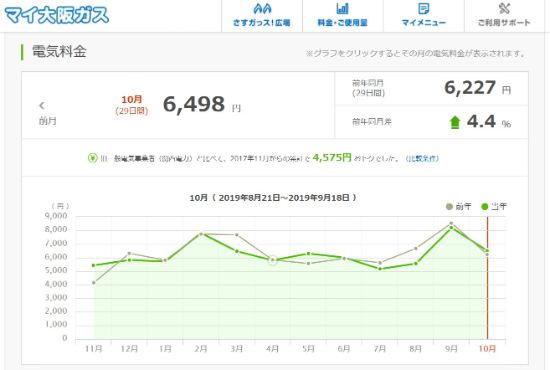Viewport: 550px width, 370px height.
Task: Click the 電気料金 heading
Action: point(59,52)
